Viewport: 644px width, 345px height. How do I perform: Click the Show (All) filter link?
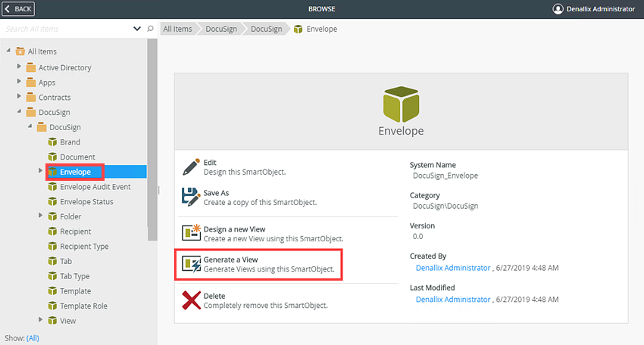tap(33, 338)
